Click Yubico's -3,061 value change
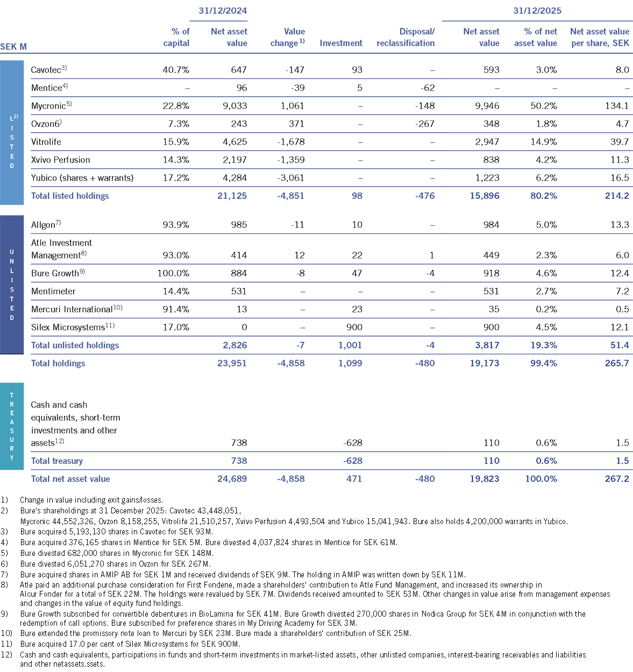The image size is (633, 672). click(x=291, y=178)
